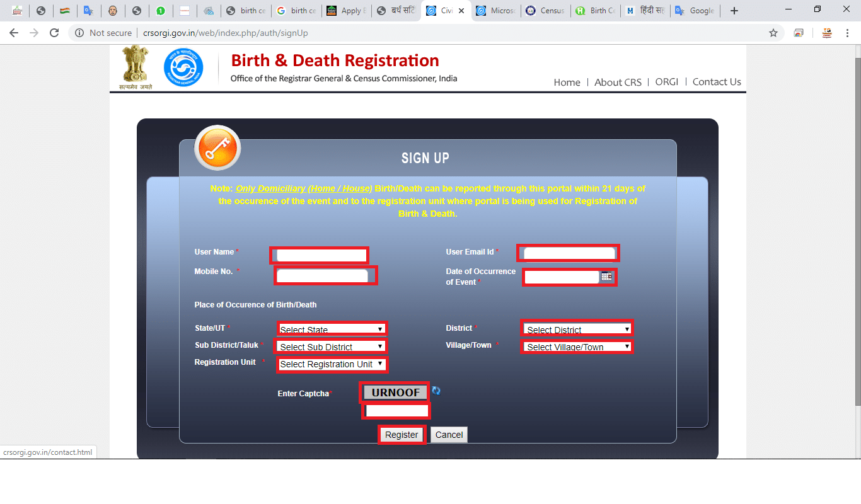Viewport: 861px width, 504px height.
Task: Switch to the Hindi बर्थ सर्टि tab
Action: pyautogui.click(x=396, y=11)
